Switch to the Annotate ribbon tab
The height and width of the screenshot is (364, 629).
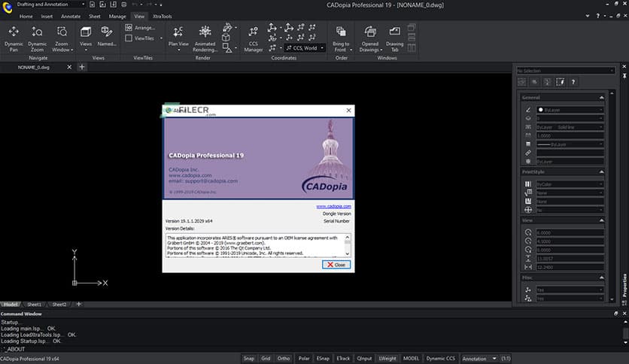tap(71, 17)
